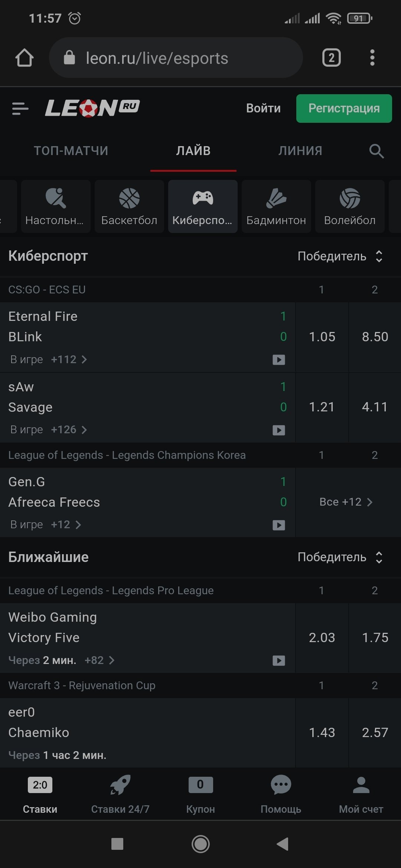
Task: Switch to the ТОП-МАТЧИ tab
Action: 71,151
